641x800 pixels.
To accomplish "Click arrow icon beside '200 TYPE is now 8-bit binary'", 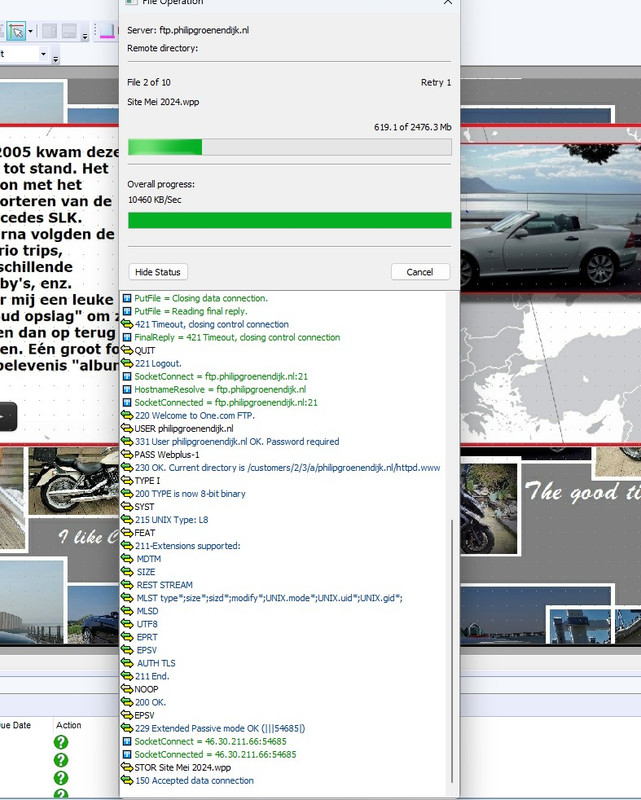I will click(x=127, y=493).
